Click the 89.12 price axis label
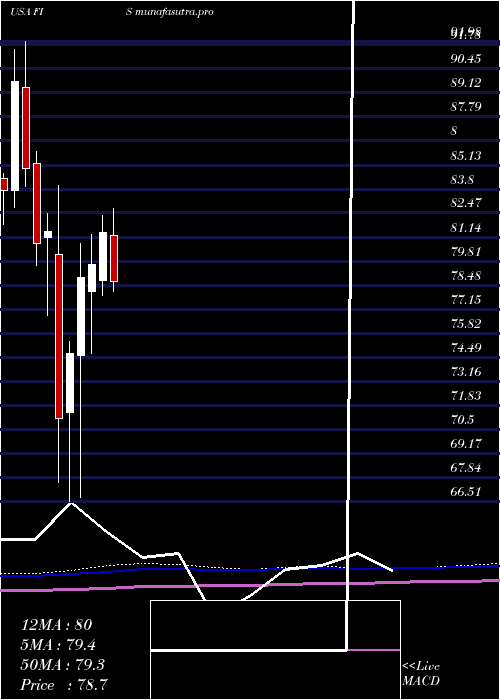The image size is (500, 700). coord(466,83)
